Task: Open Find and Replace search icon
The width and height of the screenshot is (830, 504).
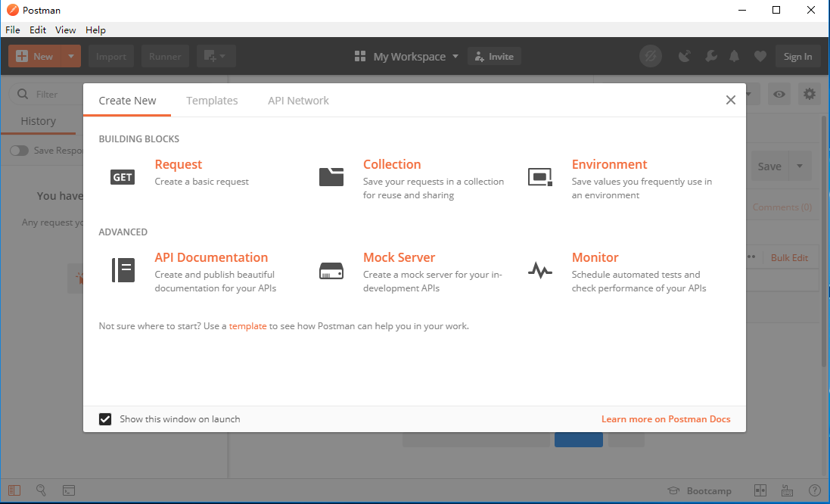Action: click(x=41, y=490)
